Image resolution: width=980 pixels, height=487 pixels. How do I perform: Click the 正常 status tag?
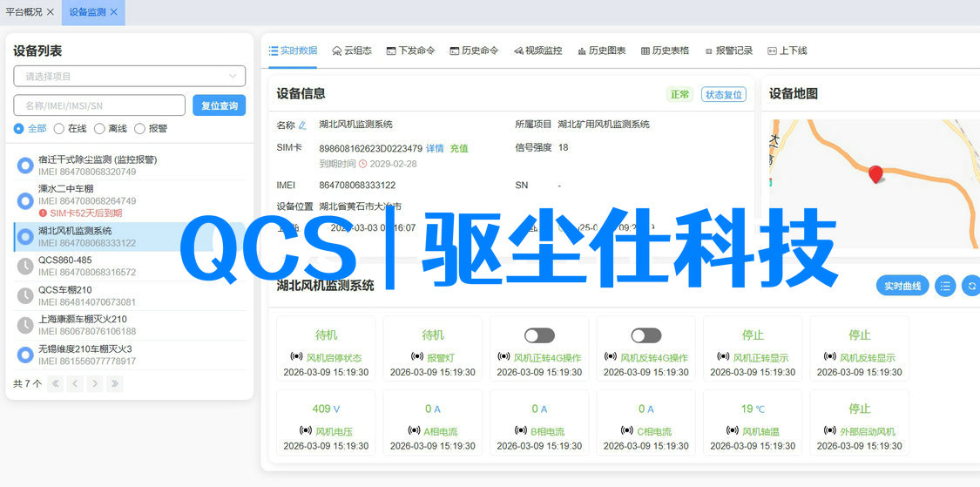(x=679, y=94)
